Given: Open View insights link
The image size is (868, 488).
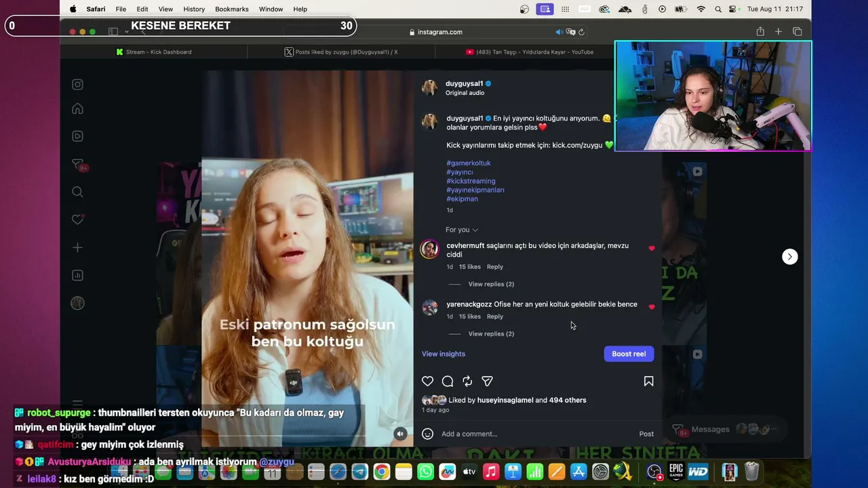Looking at the screenshot, I should click(x=443, y=354).
